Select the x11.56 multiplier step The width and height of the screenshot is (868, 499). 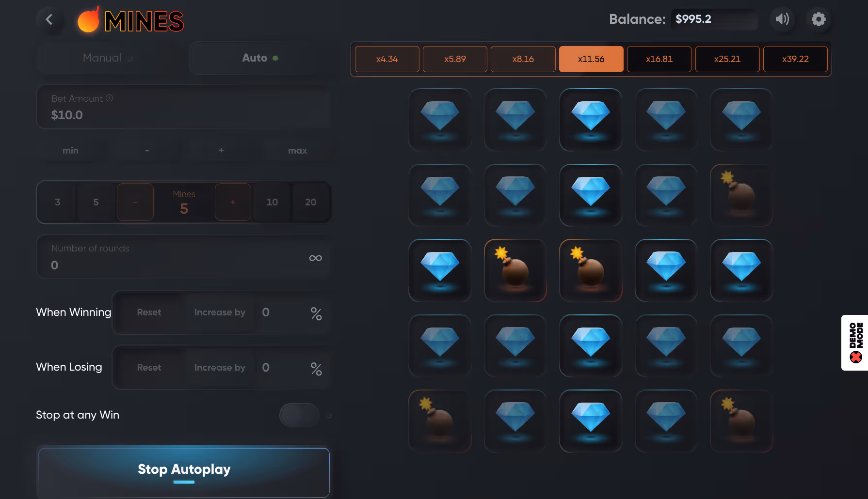click(591, 59)
